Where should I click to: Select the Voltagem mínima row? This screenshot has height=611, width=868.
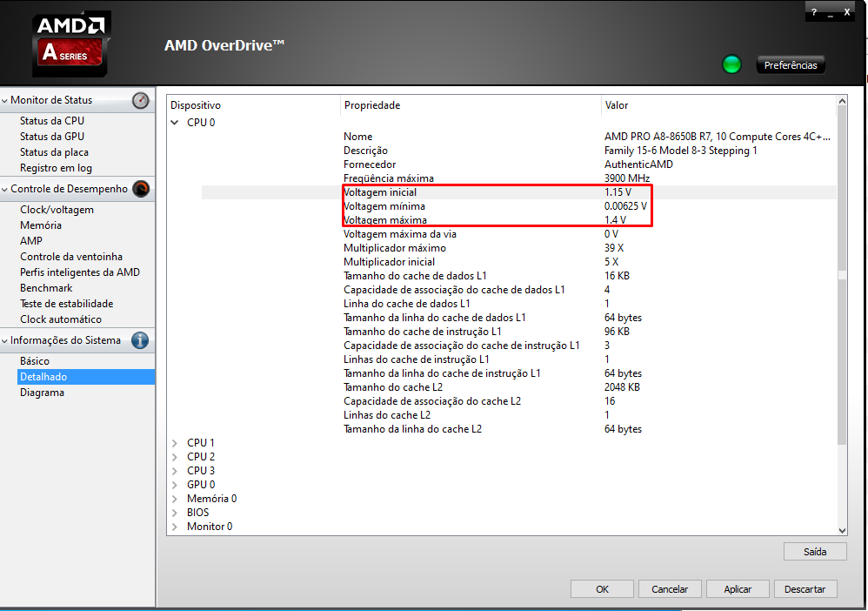[x=518, y=206]
